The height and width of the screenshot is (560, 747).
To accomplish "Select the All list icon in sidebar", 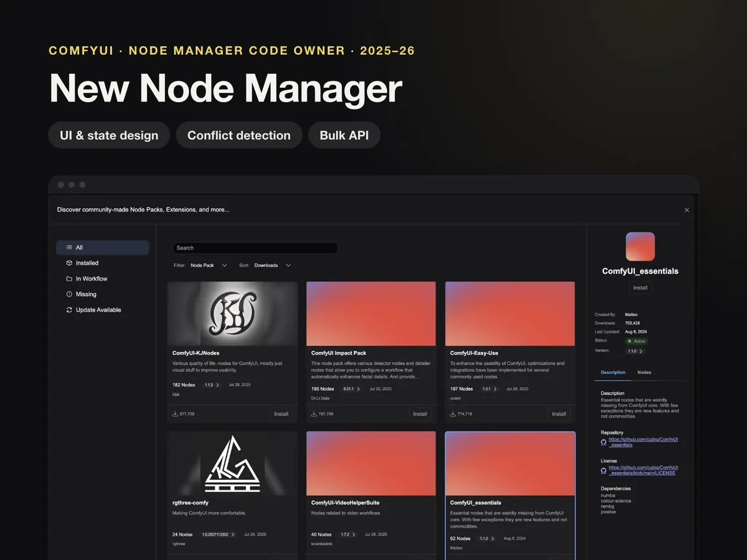I will click(69, 248).
